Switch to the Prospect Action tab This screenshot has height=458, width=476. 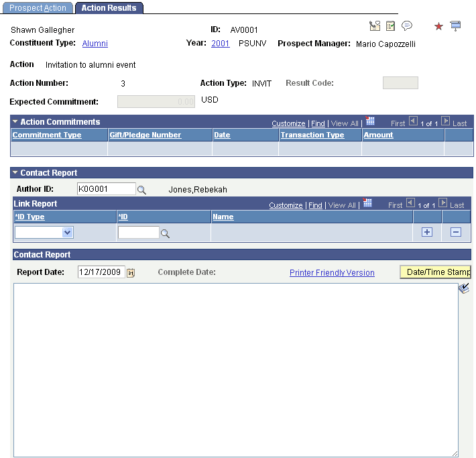[x=38, y=8]
